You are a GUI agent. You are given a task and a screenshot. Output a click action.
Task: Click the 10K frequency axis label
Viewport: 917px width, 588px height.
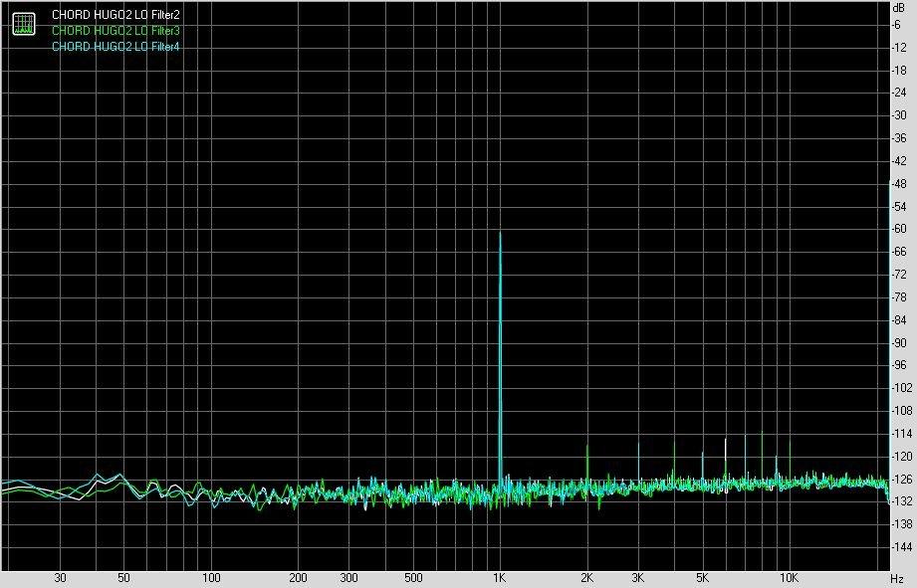point(789,578)
